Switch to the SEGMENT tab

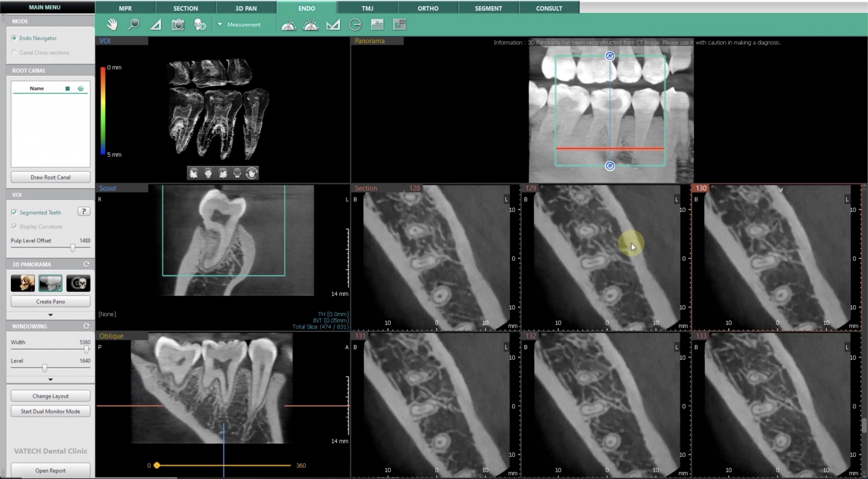488,8
